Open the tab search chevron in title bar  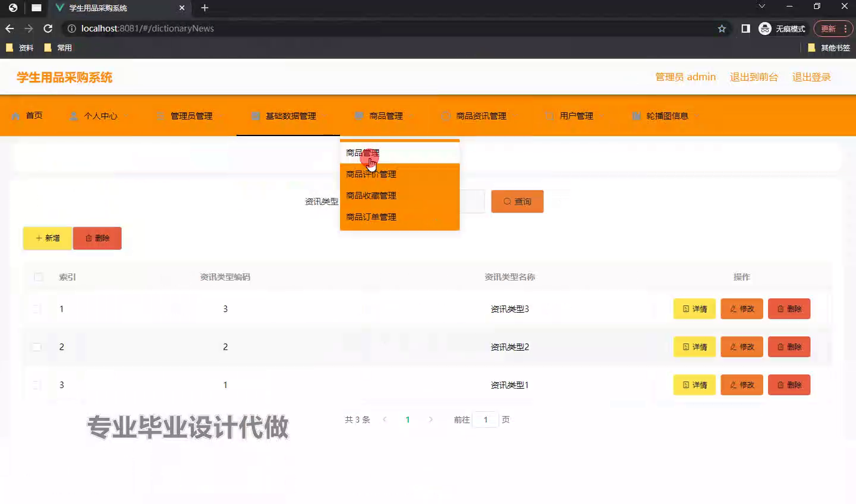point(761,6)
